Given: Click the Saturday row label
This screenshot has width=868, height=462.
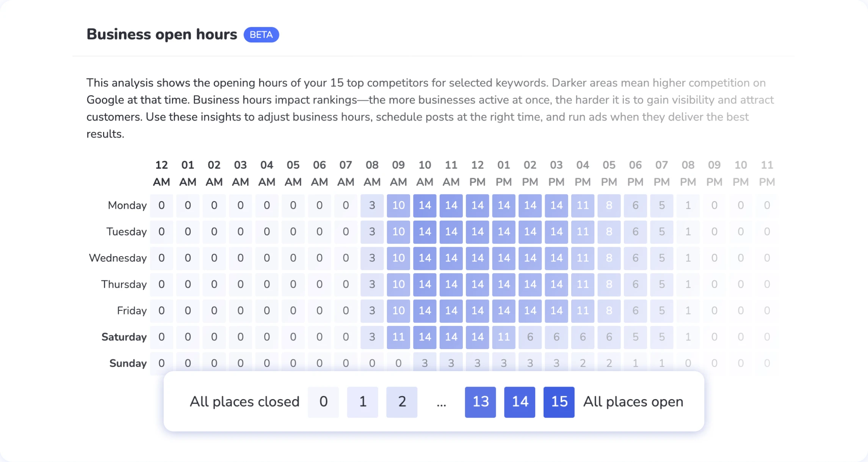Looking at the screenshot, I should point(124,337).
